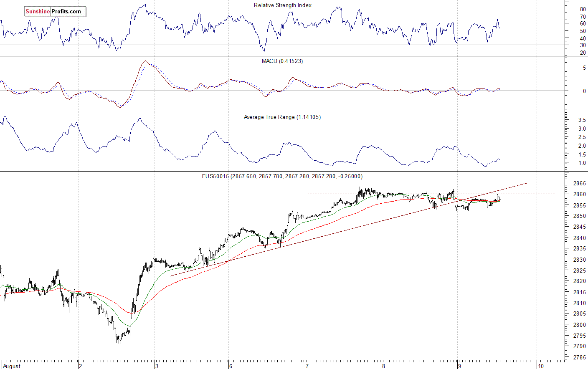Click the date axis label 7
Image resolution: width=588 pixels, height=369 pixels.
click(x=307, y=366)
